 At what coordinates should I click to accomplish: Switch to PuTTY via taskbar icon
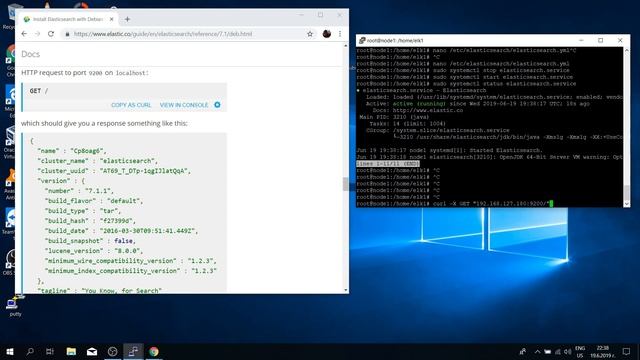133,351
